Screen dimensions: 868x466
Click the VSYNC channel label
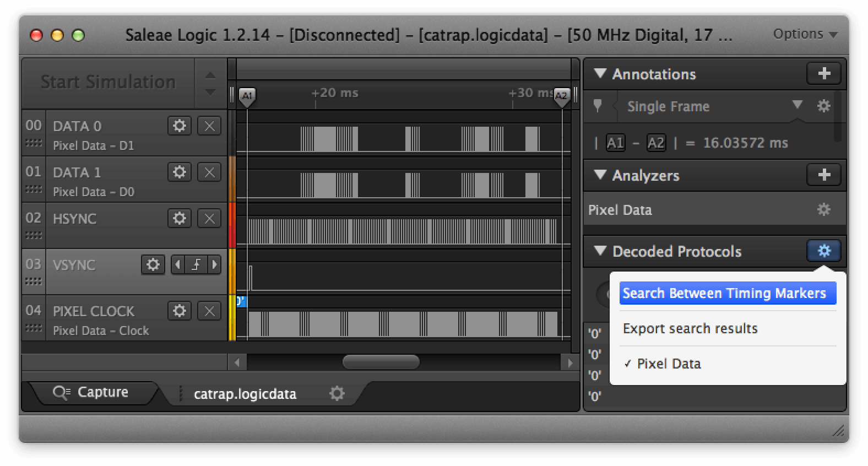tap(74, 265)
